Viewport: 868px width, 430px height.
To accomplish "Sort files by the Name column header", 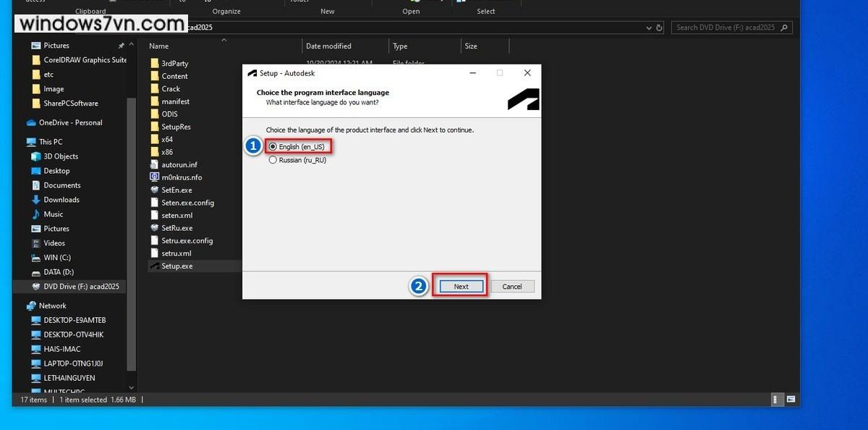I will pyautogui.click(x=159, y=46).
